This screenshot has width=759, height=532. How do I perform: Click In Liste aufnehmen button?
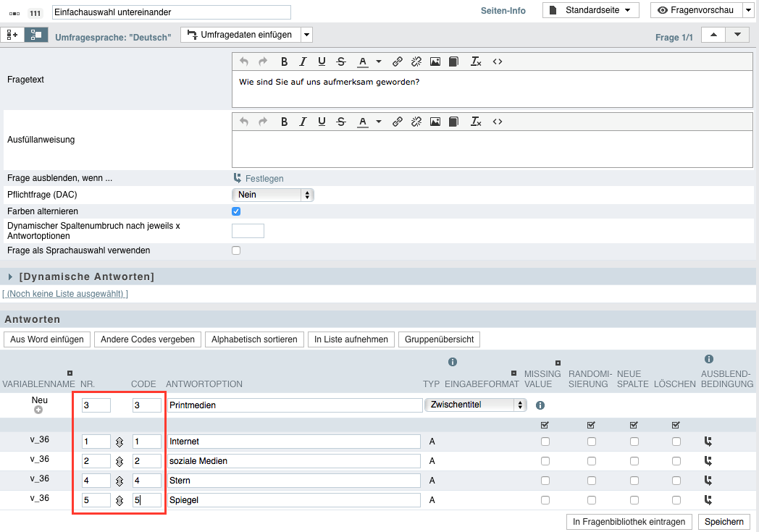351,339
